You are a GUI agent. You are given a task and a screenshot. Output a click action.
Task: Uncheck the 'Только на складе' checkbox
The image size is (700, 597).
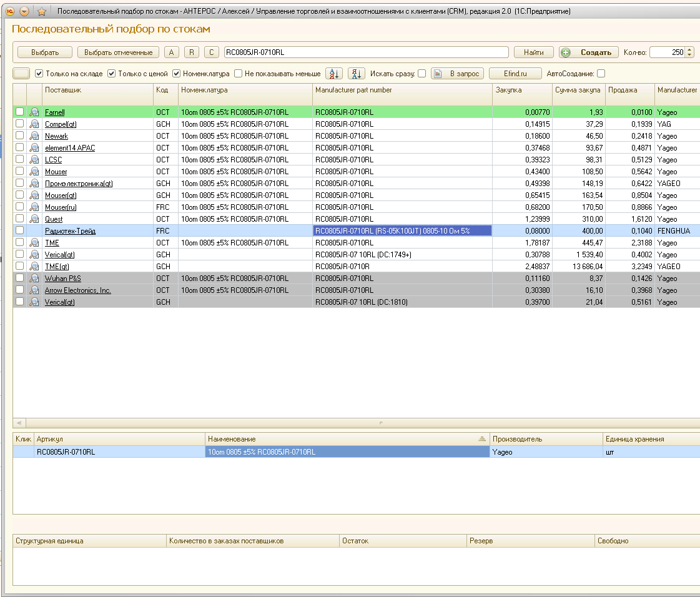click(39, 74)
